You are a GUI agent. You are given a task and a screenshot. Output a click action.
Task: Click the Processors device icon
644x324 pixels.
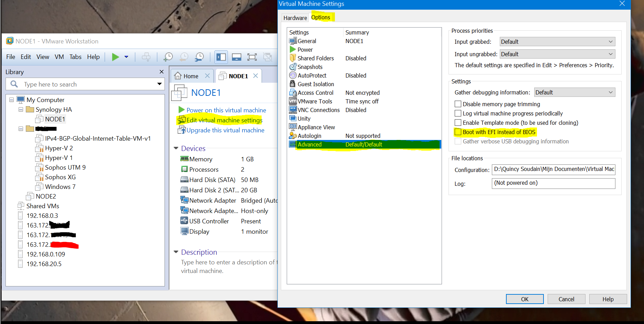point(184,169)
